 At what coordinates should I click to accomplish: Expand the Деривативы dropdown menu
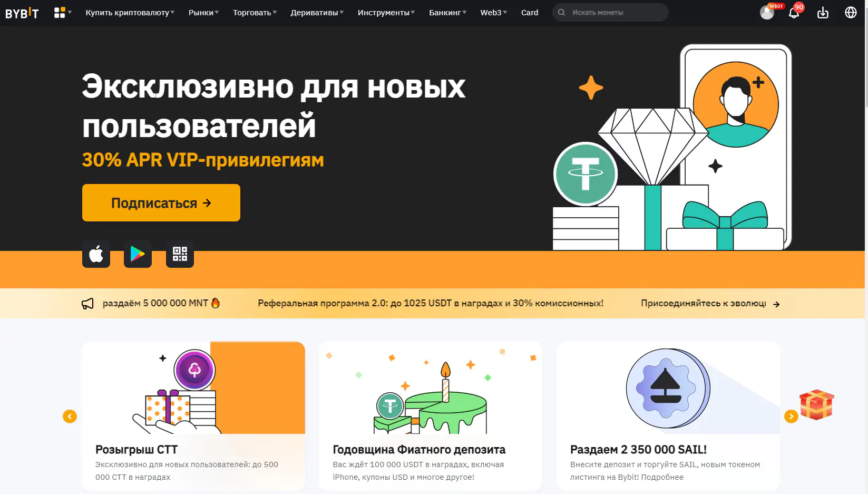tap(317, 13)
